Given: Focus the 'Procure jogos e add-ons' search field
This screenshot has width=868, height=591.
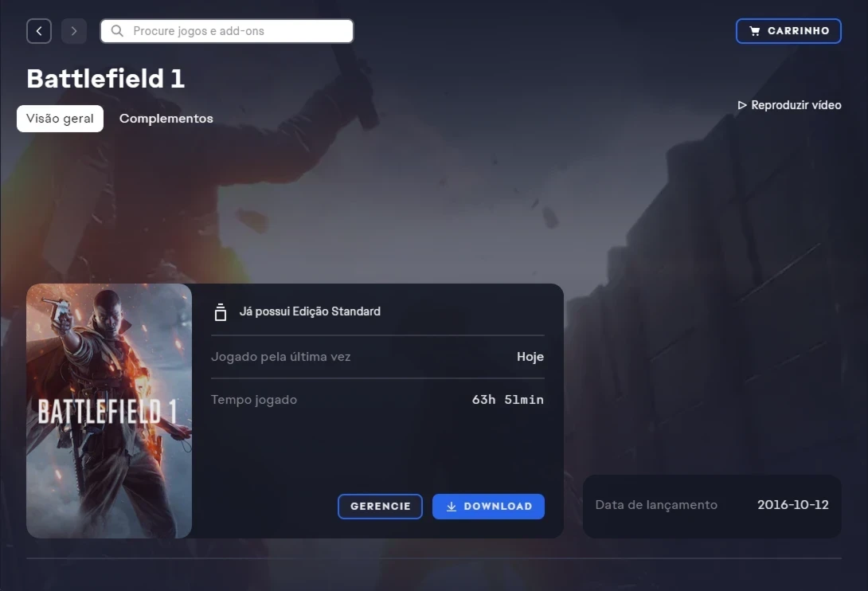Looking at the screenshot, I should [x=226, y=31].
